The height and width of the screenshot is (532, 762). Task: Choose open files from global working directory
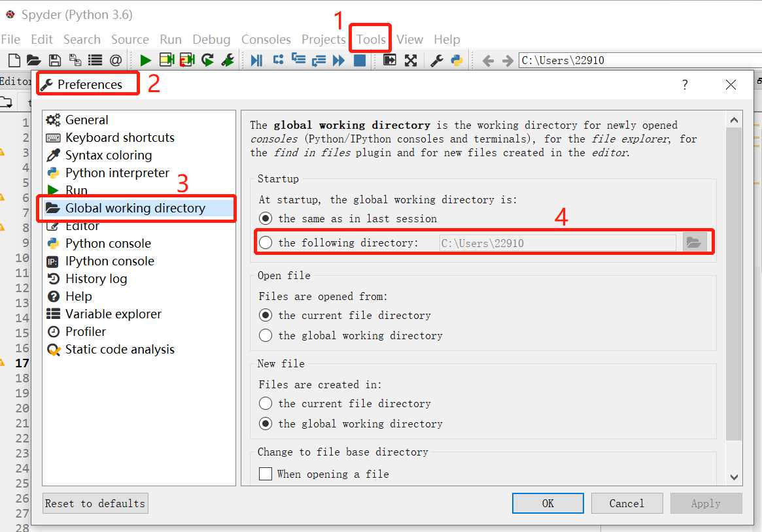point(266,335)
